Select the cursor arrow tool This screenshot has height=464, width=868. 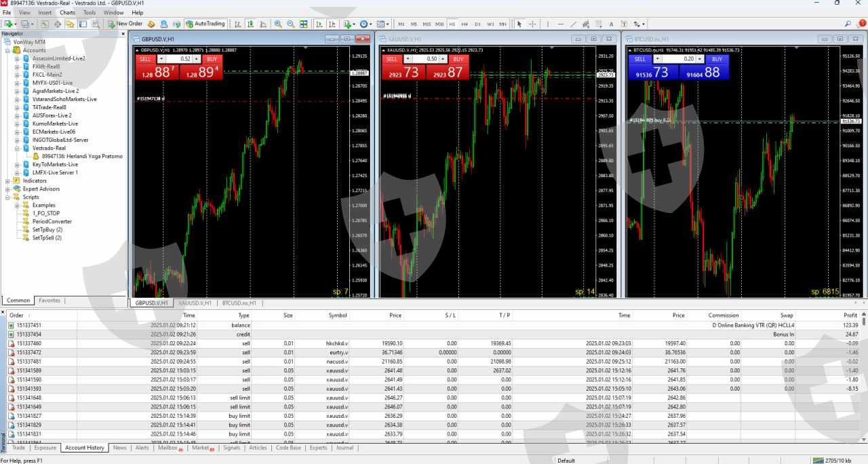(519, 24)
